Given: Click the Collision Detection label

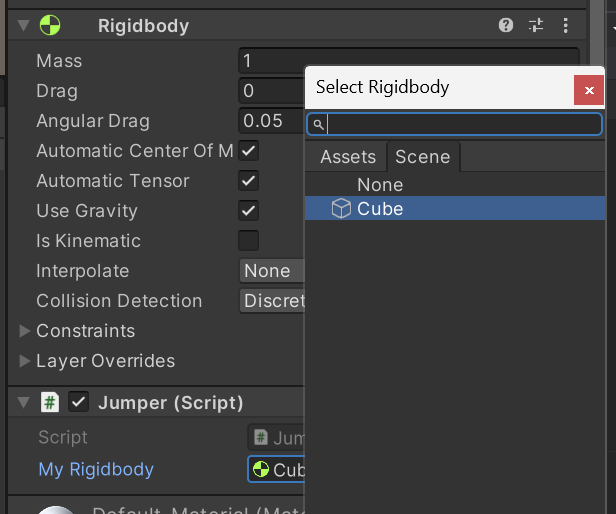Looking at the screenshot, I should click(x=119, y=301).
